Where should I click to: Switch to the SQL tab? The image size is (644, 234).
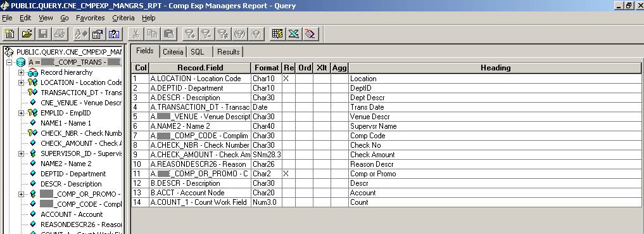click(198, 52)
